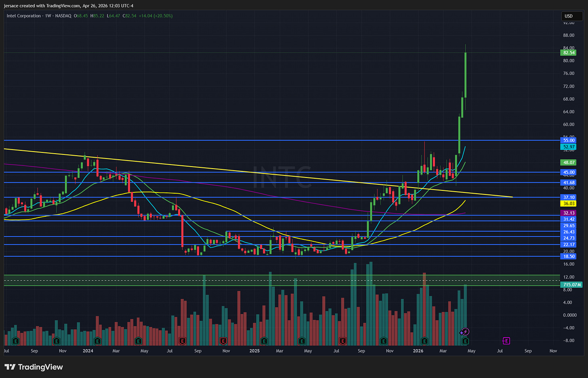Image resolution: width=588 pixels, height=378 pixels.
Task: Click the 2026 year label on the time axis
Action: coord(418,351)
